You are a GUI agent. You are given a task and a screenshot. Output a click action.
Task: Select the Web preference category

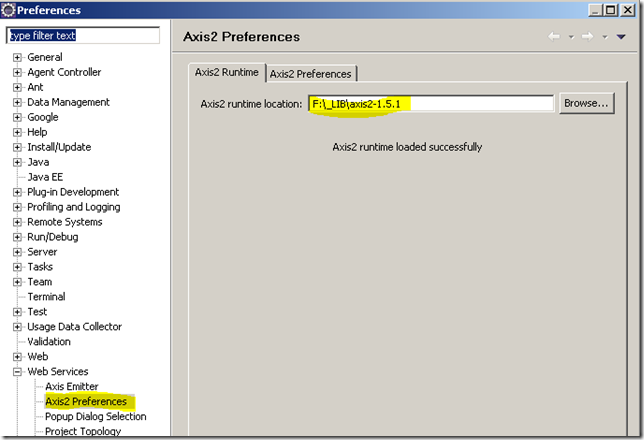(x=37, y=357)
